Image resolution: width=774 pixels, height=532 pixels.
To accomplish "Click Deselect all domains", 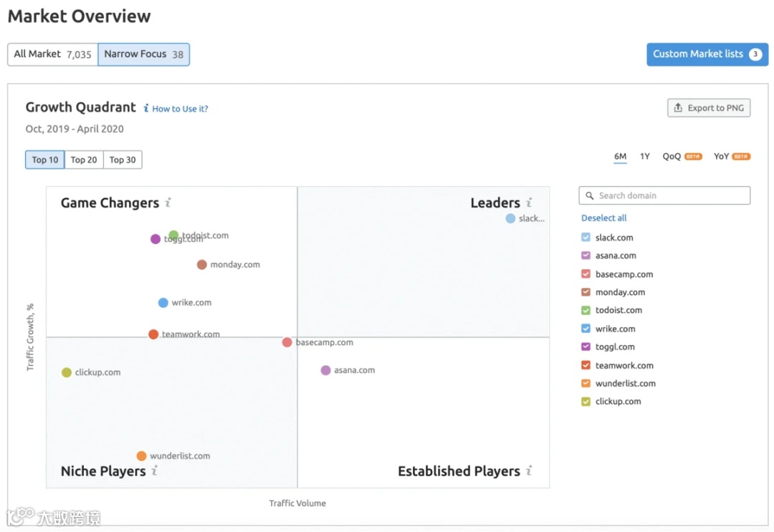I will click(603, 218).
